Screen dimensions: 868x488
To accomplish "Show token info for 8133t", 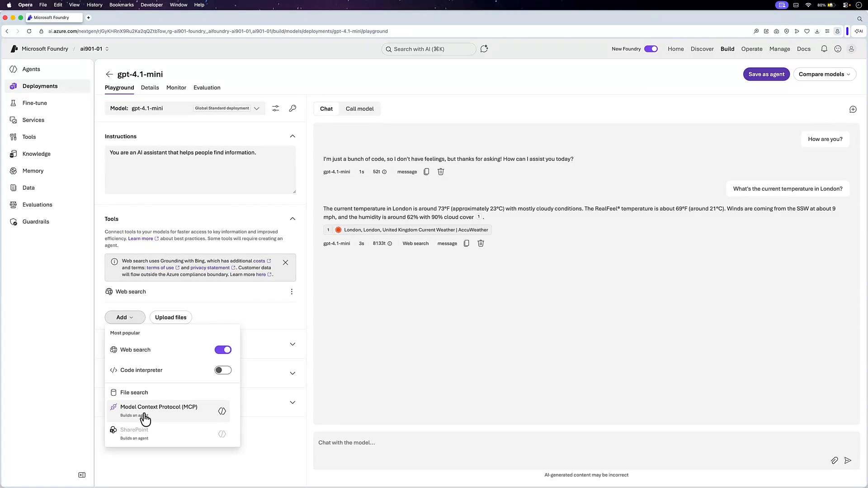I will tap(390, 244).
